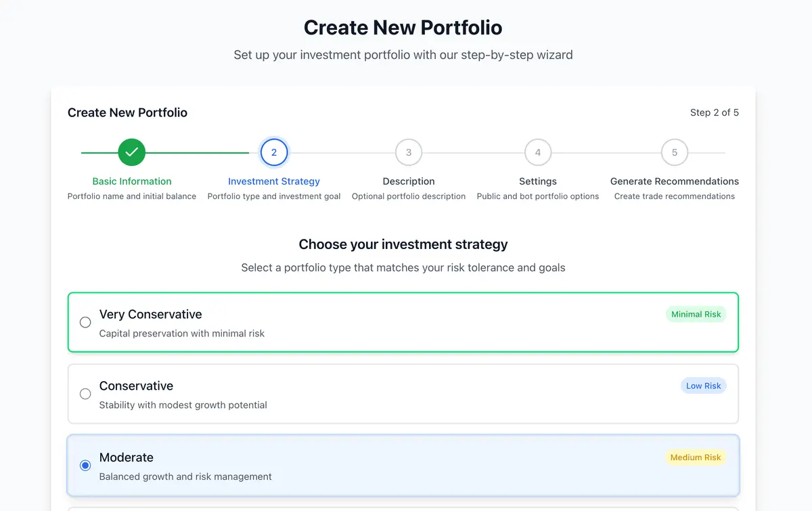Click the step 5 circle for Generate Recommendations

tap(674, 152)
